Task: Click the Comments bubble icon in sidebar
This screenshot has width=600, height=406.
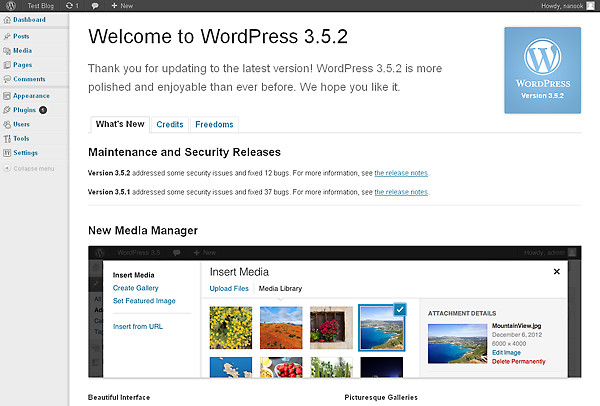Action: click(x=7, y=79)
